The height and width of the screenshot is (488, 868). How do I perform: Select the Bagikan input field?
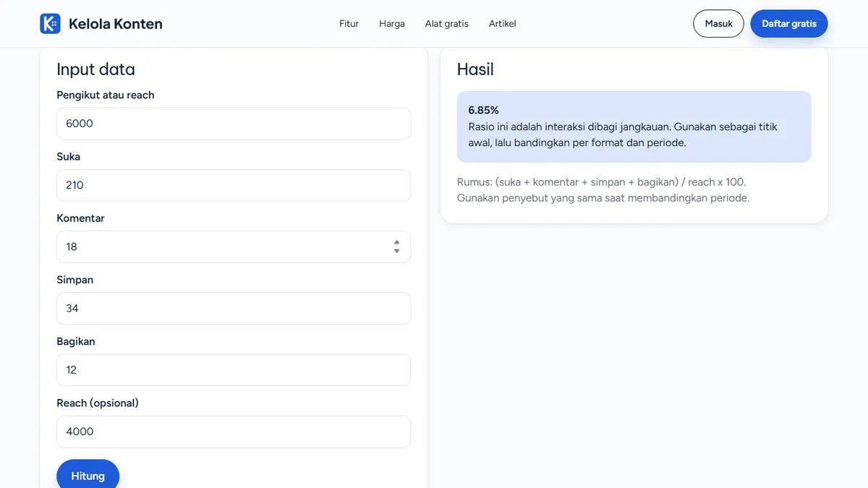tap(234, 369)
